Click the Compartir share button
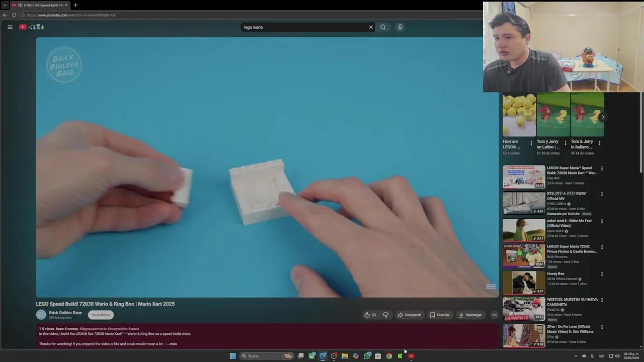Screen dimensions: 644x362 pos(409,315)
